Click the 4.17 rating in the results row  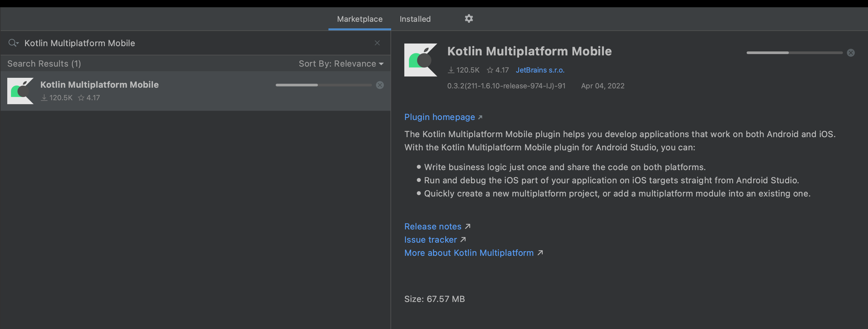pos(89,98)
